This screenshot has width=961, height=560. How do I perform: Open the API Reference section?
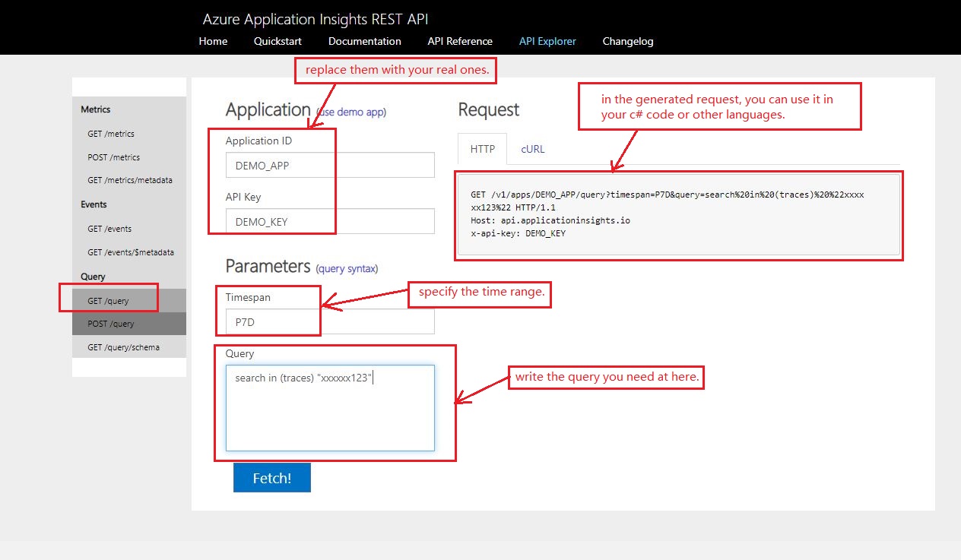[459, 41]
